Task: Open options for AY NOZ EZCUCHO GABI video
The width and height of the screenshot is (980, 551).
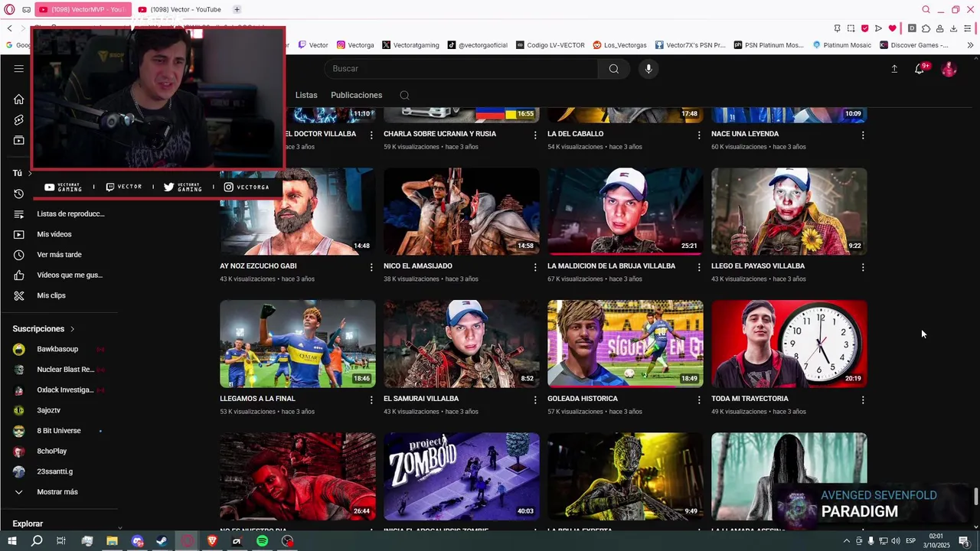Action: [x=371, y=267]
